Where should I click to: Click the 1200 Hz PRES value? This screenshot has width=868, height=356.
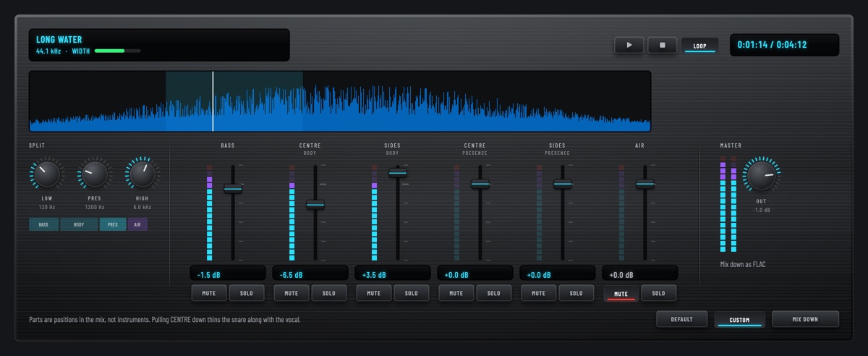coord(95,207)
